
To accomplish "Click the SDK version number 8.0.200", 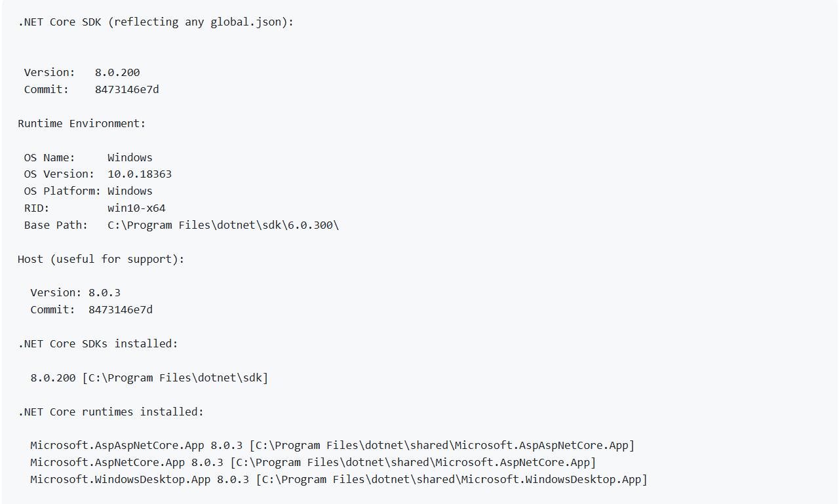I will (x=117, y=72).
